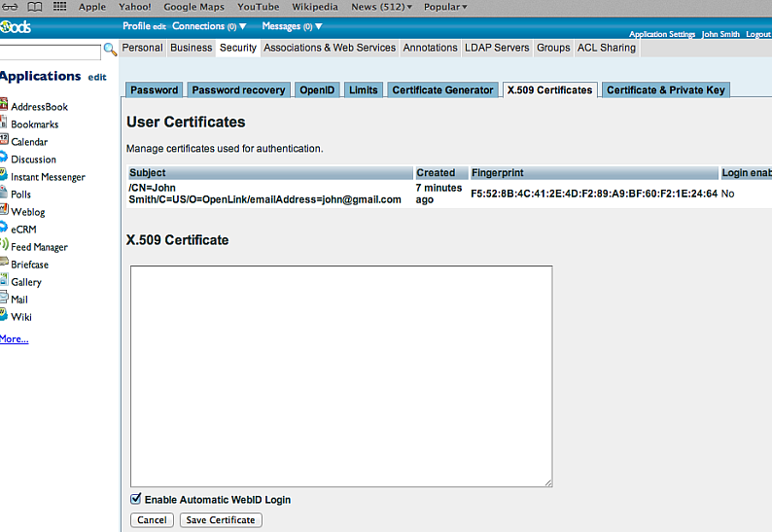This screenshot has width=772, height=532.
Task: Open the Weblog application icon
Action: point(4,210)
